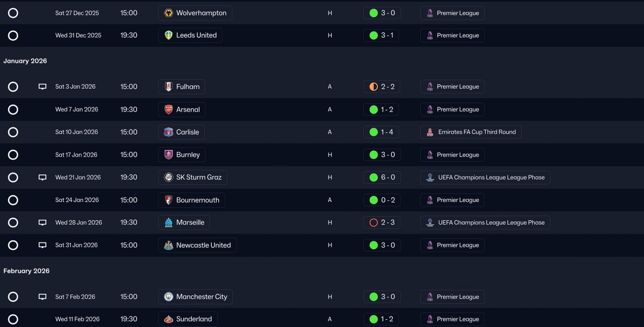Image resolution: width=644 pixels, height=327 pixels.
Task: Select the radio circle for the Bournemouth fixture
Action: click(13, 200)
